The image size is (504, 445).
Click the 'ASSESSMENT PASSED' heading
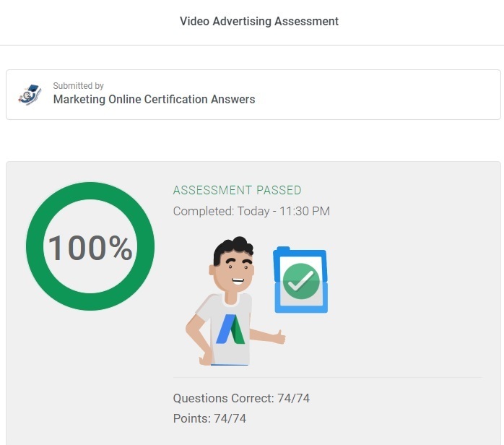point(238,190)
